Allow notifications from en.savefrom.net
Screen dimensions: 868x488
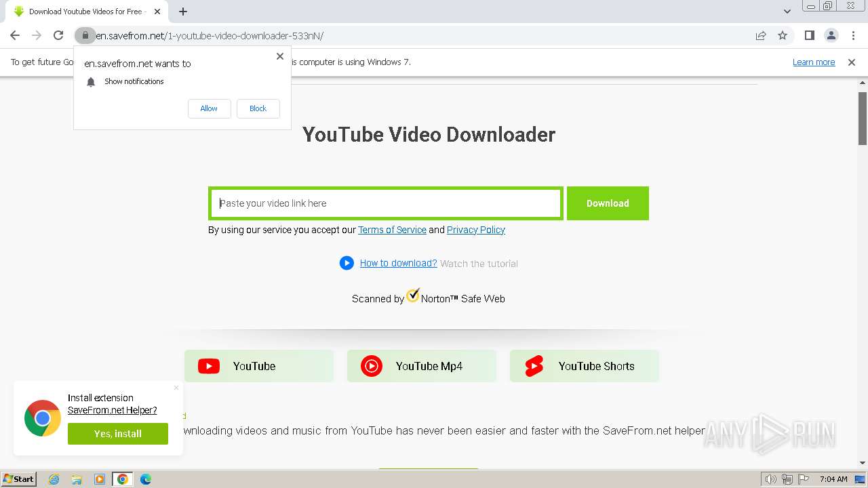[x=209, y=108]
